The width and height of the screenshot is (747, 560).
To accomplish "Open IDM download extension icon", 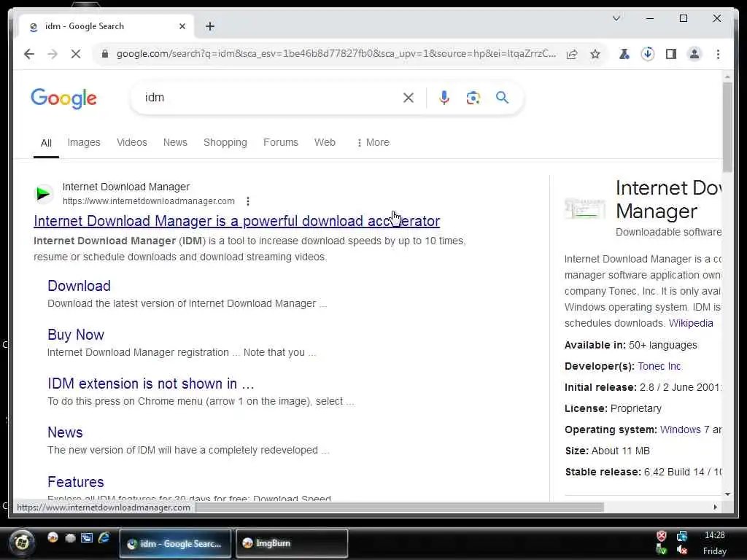I will click(x=648, y=54).
